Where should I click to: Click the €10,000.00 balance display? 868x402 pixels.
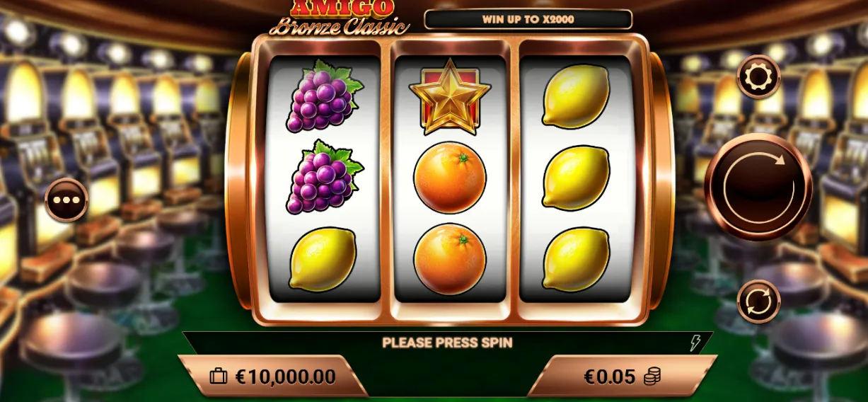click(273, 376)
